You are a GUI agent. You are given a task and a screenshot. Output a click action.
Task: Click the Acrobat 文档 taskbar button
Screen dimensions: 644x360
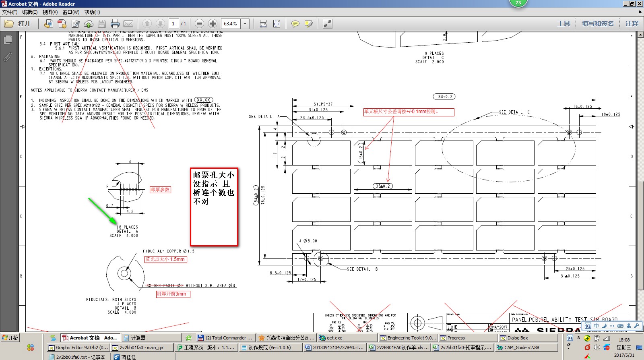pos(90,338)
